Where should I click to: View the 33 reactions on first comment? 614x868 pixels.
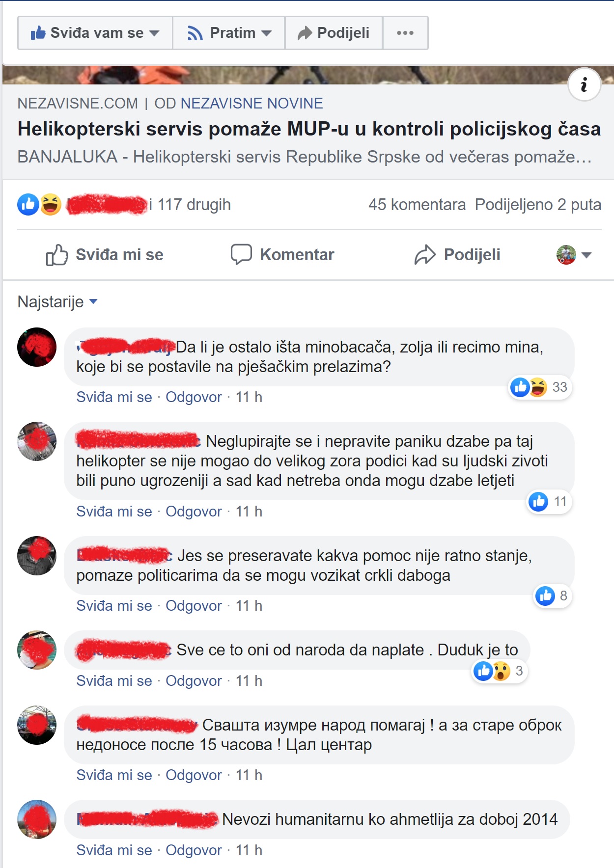(540, 387)
